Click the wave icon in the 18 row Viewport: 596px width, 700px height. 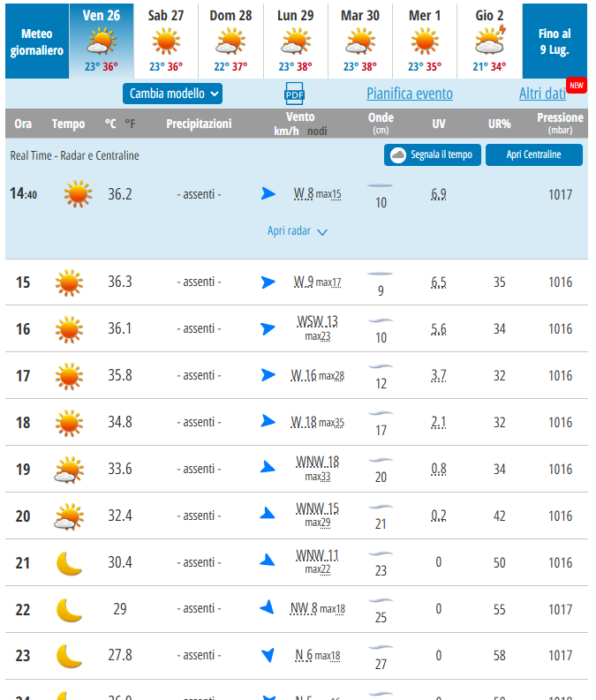(381, 413)
